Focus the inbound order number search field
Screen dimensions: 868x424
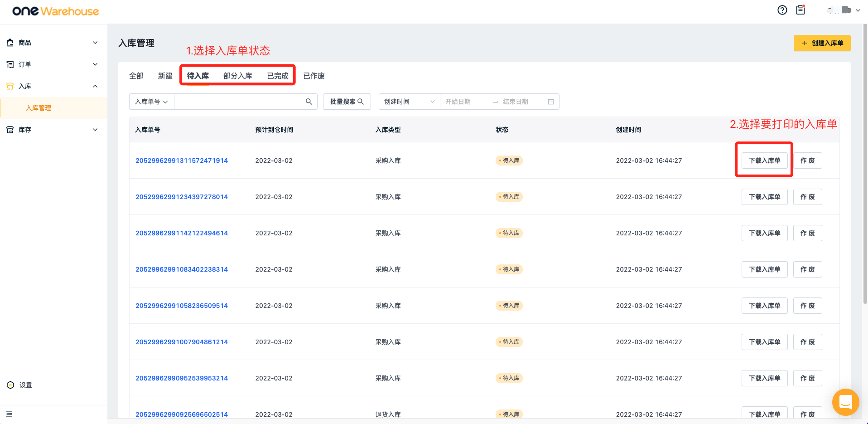point(240,102)
